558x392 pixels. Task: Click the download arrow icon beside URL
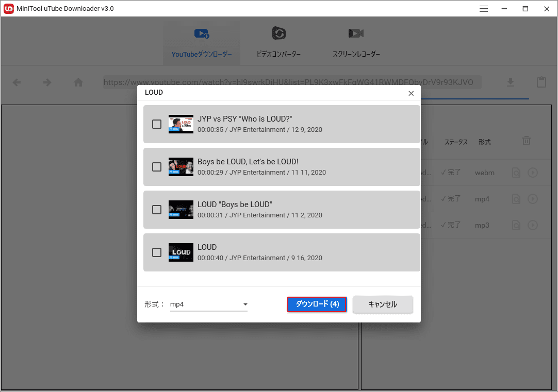point(511,82)
